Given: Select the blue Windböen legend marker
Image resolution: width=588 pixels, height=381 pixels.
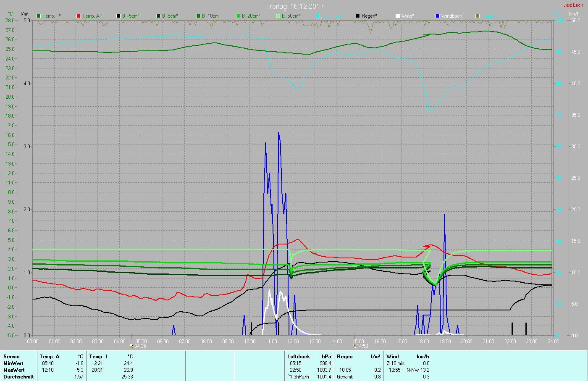Looking at the screenshot, I should coord(438,16).
